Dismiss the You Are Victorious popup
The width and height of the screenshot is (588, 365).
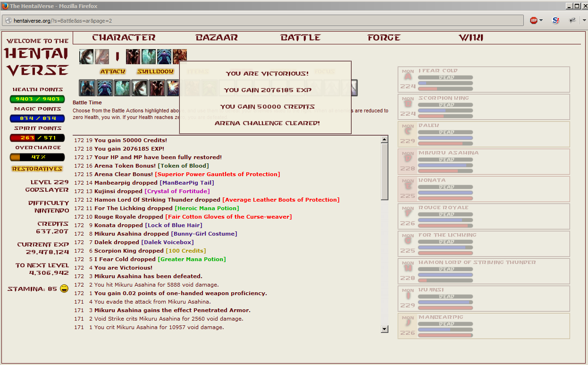coord(266,98)
